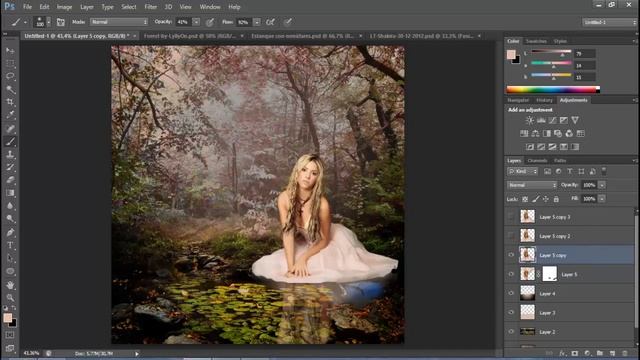Show Layer 5 copy 3 visibility
640x360 pixels.
pos(511,217)
